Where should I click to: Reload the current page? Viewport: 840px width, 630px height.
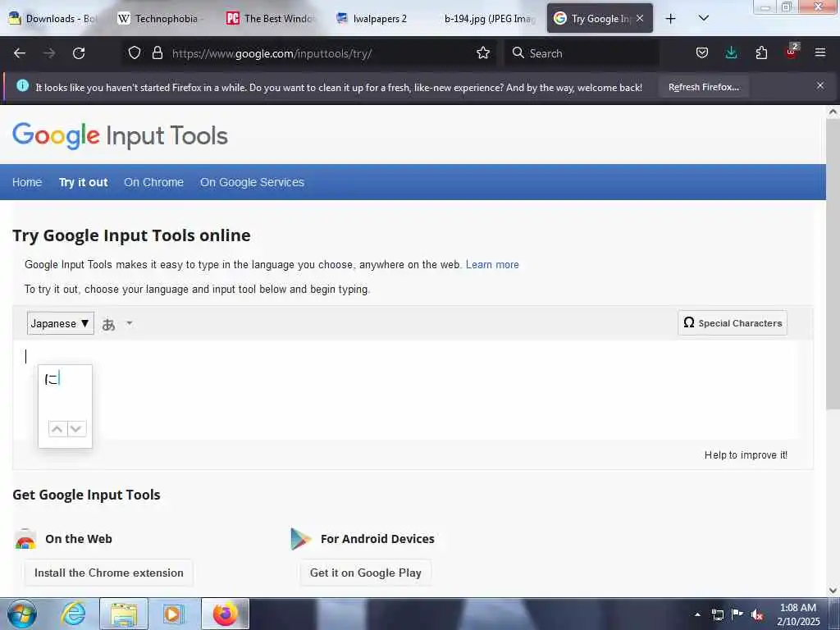[x=79, y=53]
